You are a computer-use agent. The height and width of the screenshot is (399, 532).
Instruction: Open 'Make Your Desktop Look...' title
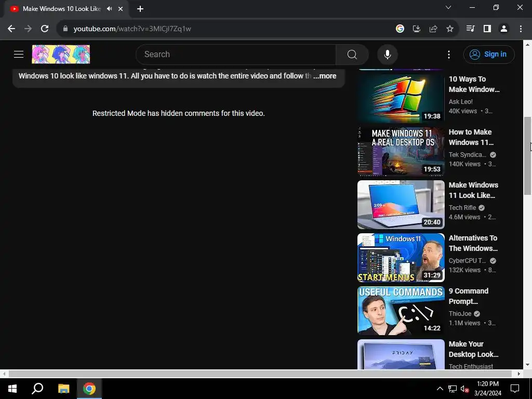pyautogui.click(x=474, y=349)
